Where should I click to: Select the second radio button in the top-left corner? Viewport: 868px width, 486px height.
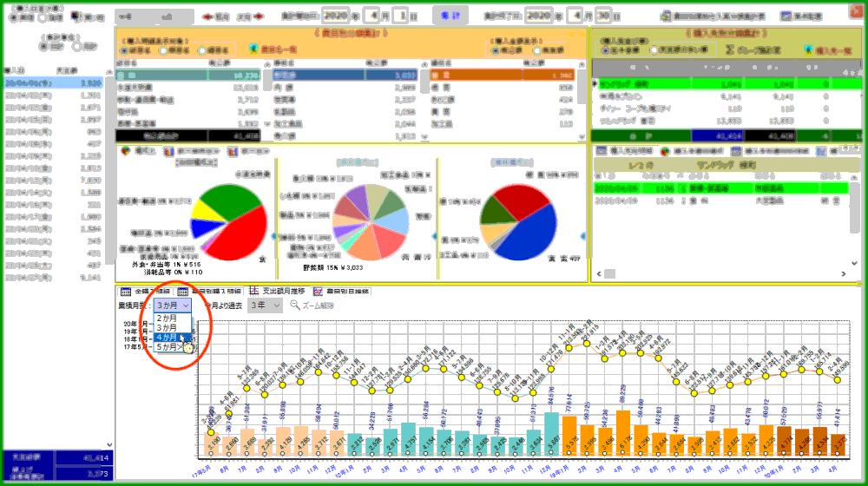point(42,17)
